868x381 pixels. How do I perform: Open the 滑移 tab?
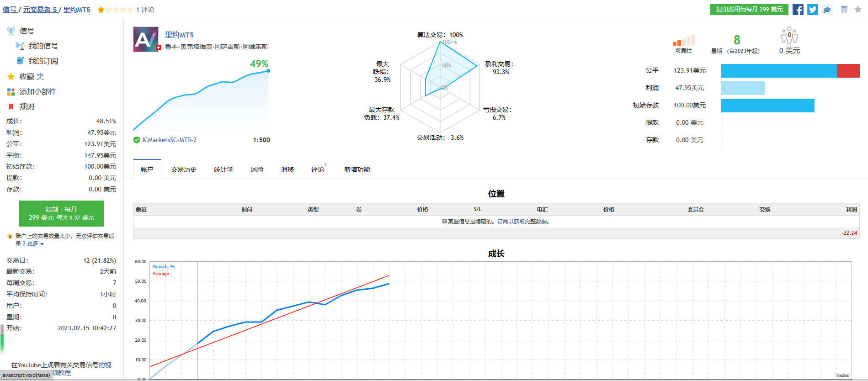click(288, 169)
